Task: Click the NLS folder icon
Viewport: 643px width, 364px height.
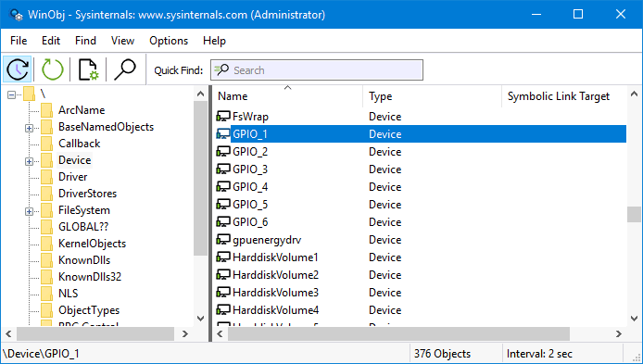Action: (x=46, y=294)
